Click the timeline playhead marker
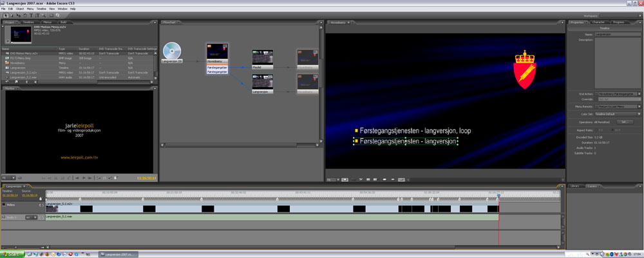This screenshot has height=258, width=644. click(x=498, y=196)
